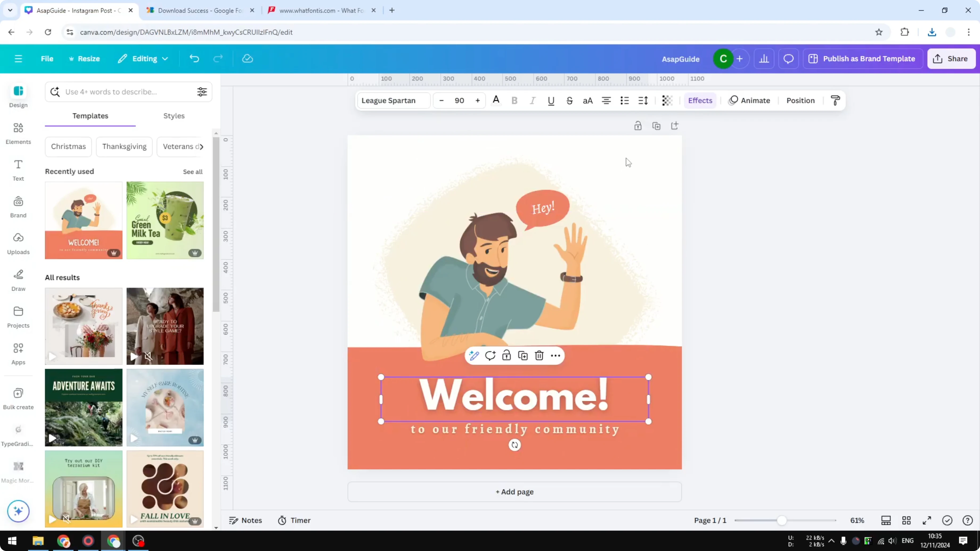Screen dimensions: 980x551
Task: Open the search filters in the Design panel
Action: pyautogui.click(x=202, y=91)
